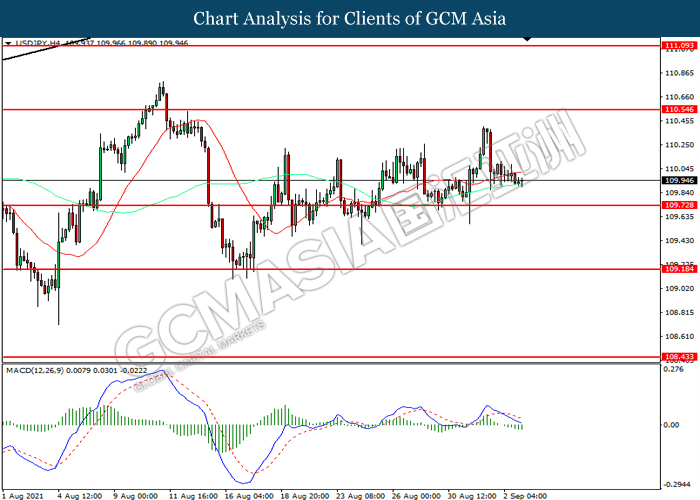Click the '30 Aug 12:00' time label
The width and height of the screenshot is (700, 500).
472,496
